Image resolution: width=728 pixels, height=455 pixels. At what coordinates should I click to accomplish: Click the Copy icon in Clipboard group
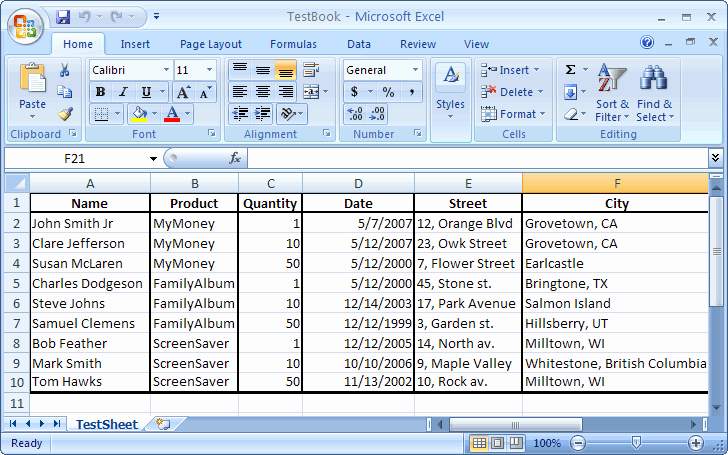pyautogui.click(x=65, y=92)
